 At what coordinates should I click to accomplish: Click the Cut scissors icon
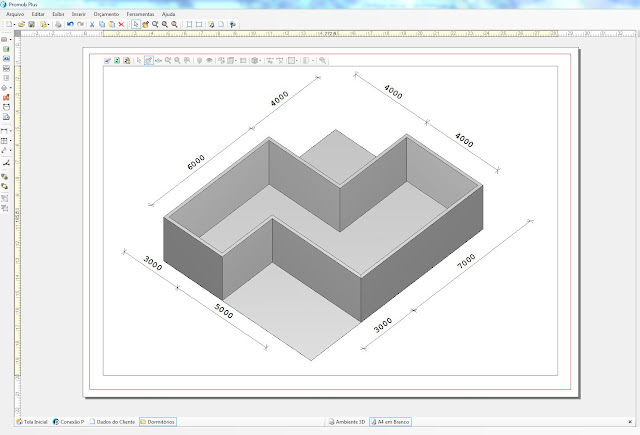tap(92, 24)
